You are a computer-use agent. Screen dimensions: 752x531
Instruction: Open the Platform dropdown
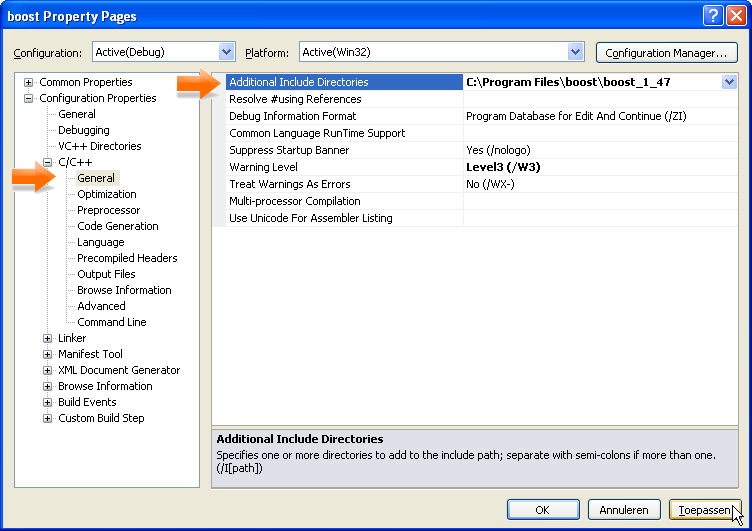575,52
